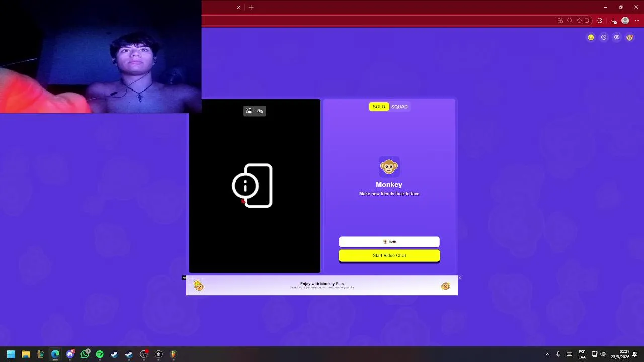Close the current browser tab
The height and width of the screenshot is (362, 644).
coord(239,7)
